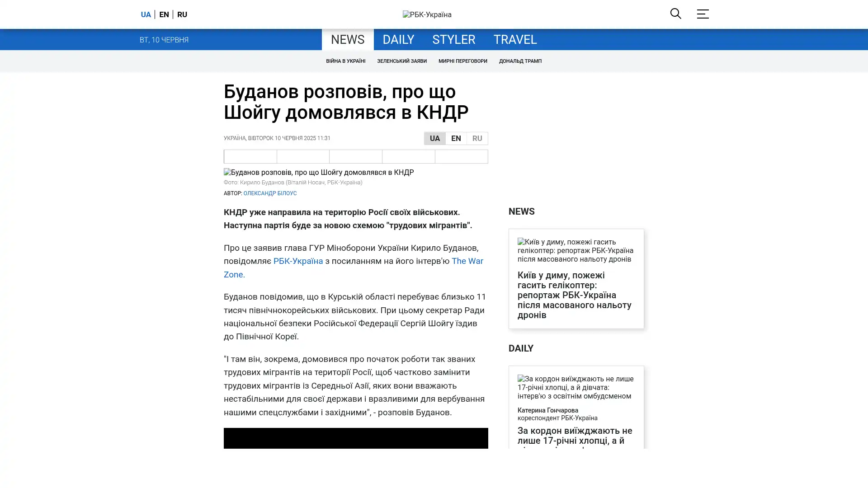Image resolution: width=868 pixels, height=488 pixels.
Task: Click the broken article image placeholder
Action: [x=319, y=173]
